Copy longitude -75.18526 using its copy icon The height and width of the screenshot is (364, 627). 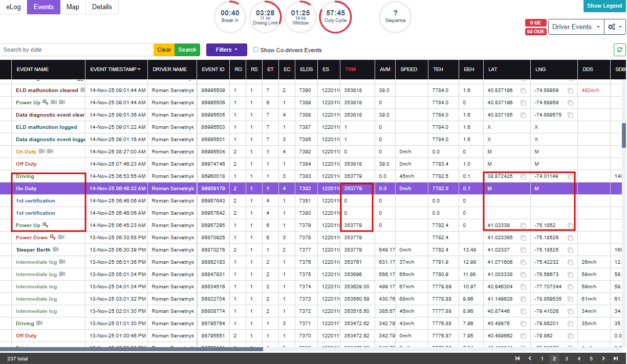(570, 238)
